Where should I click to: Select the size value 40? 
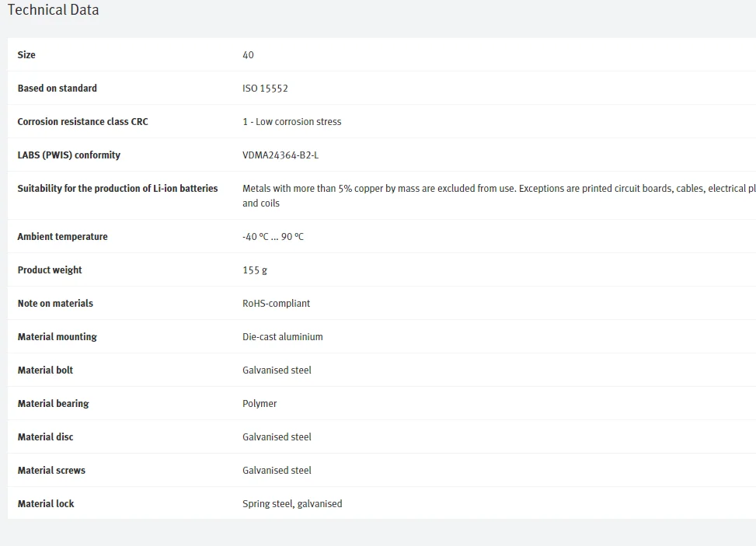(x=248, y=55)
